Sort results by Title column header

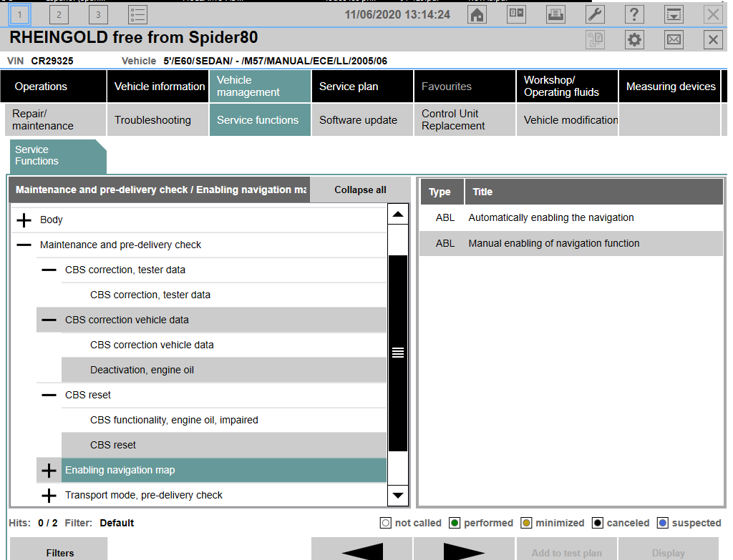pos(593,192)
